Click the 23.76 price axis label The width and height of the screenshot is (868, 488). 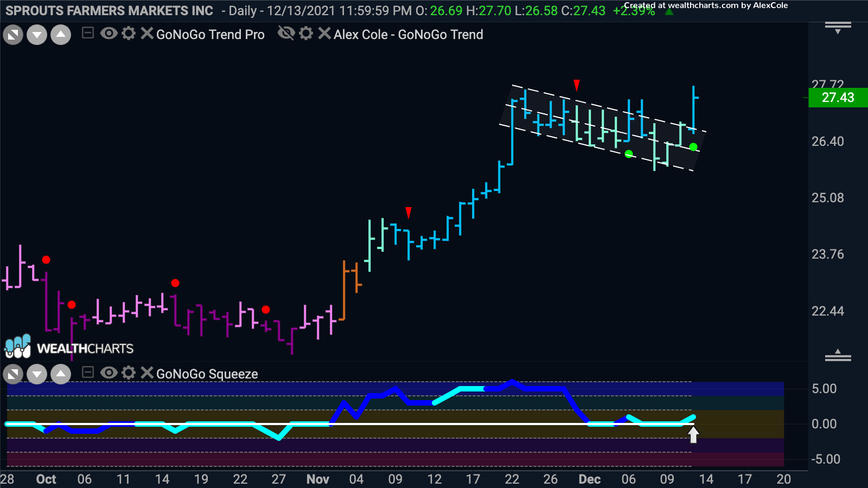click(828, 254)
